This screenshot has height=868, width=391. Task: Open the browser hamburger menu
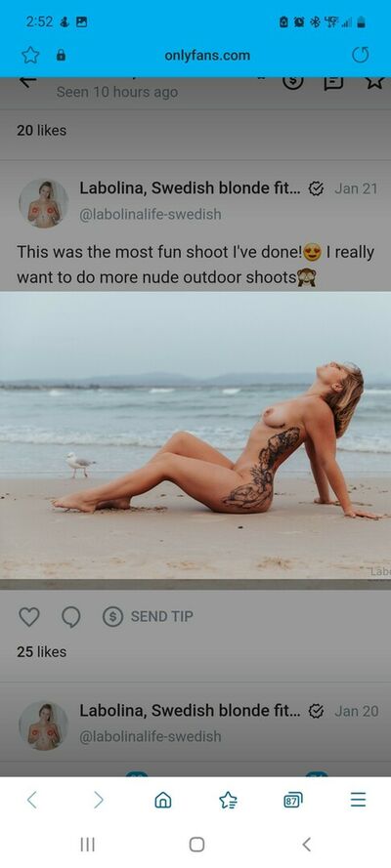(x=359, y=800)
